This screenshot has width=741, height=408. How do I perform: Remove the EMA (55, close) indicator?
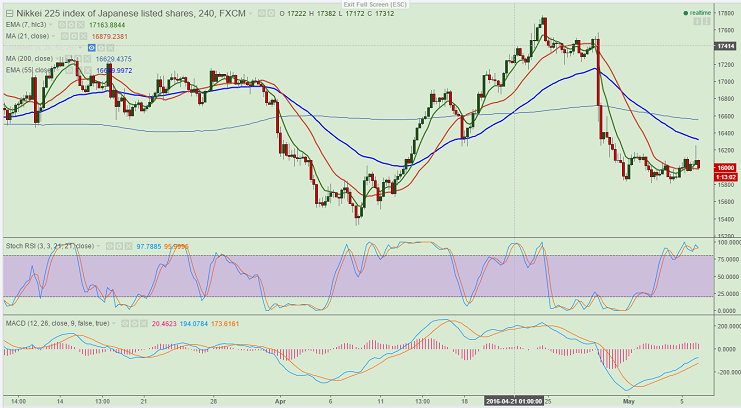click(88, 70)
